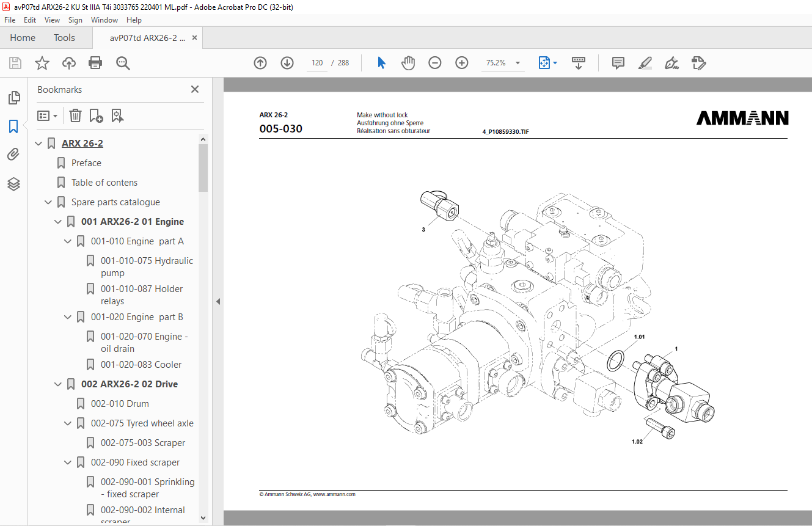
Task: Jump to 001-010-075 Hydraulic pump bookmark
Action: (147, 267)
